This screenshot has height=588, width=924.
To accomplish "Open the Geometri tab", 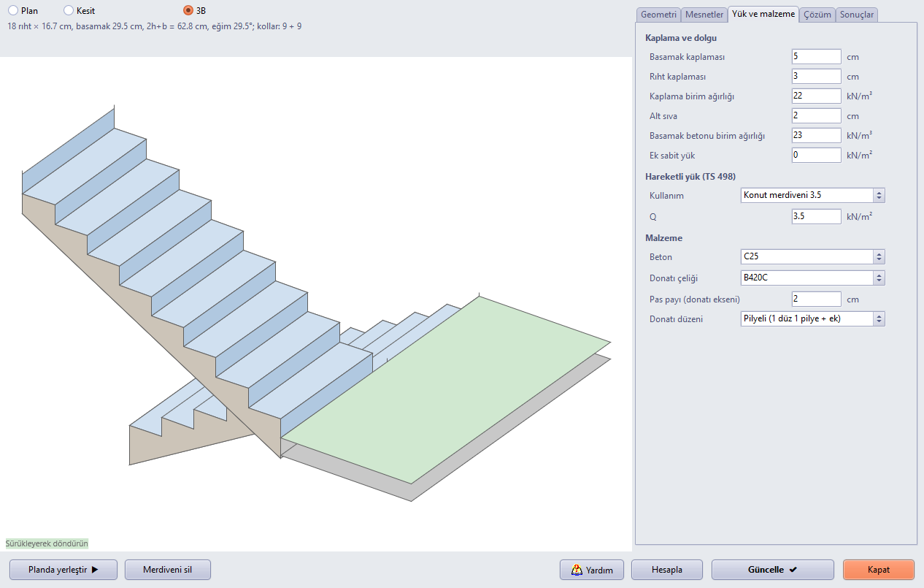I will (659, 15).
